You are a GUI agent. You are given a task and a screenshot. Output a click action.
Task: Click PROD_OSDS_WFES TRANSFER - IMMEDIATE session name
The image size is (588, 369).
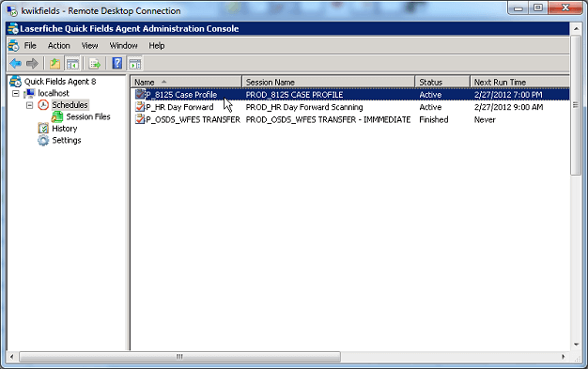click(328, 119)
